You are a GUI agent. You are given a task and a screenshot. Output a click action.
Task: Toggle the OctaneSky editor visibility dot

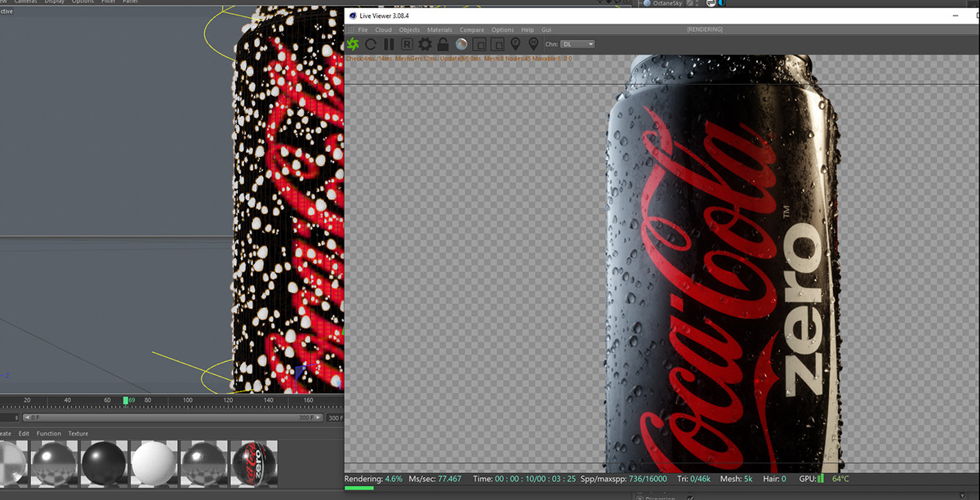697,2
